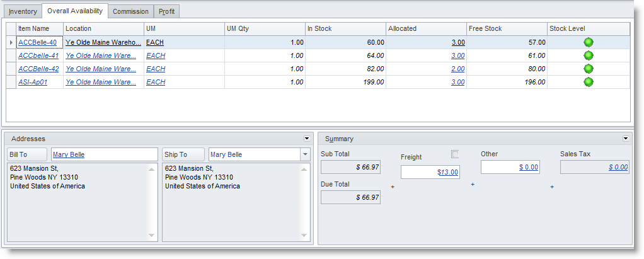Viewport: 644px width, 259px height.
Task: Click the ASI-Ap01 item name link
Action: (33, 82)
